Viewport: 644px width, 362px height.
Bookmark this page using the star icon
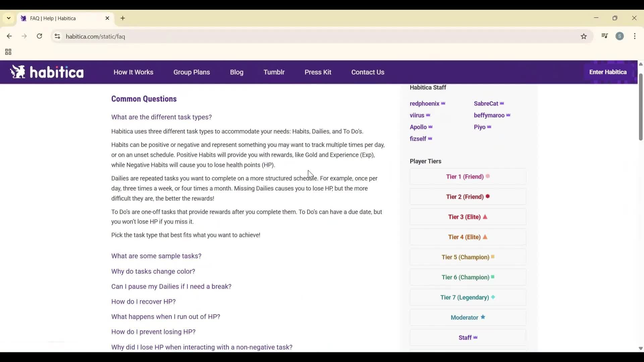pos(584,36)
